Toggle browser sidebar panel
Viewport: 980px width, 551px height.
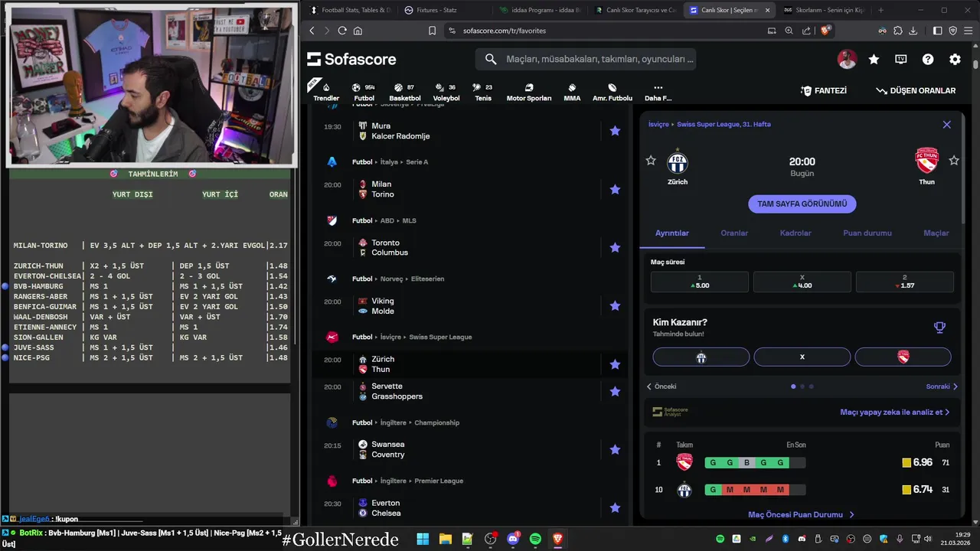point(938,31)
